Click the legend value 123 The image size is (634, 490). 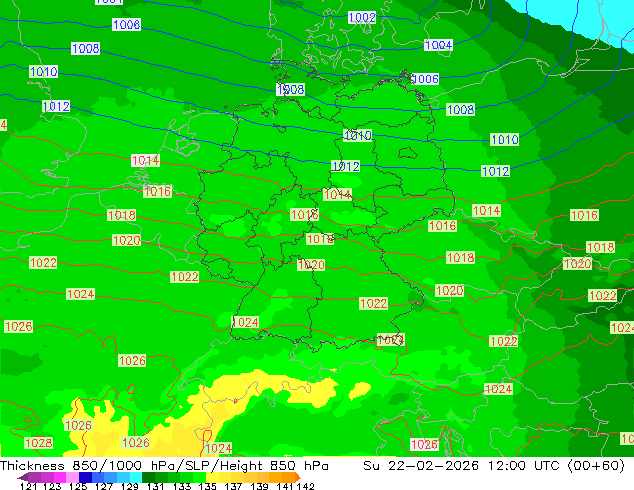(x=52, y=486)
